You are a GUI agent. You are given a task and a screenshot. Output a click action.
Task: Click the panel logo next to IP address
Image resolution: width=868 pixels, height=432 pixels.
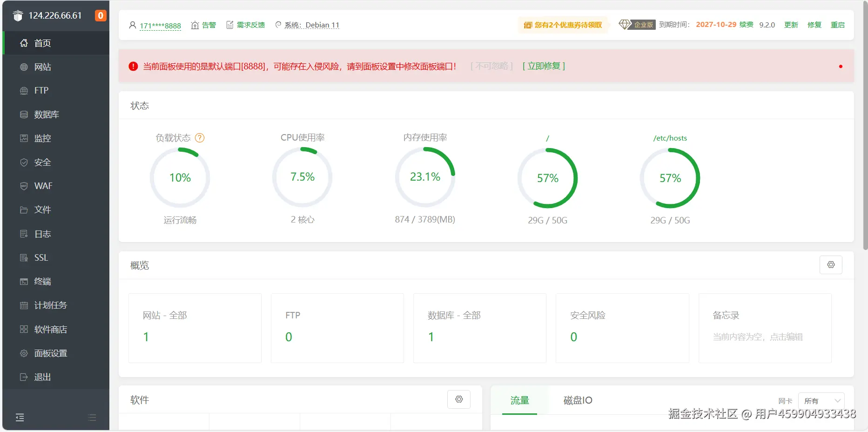[x=18, y=16]
